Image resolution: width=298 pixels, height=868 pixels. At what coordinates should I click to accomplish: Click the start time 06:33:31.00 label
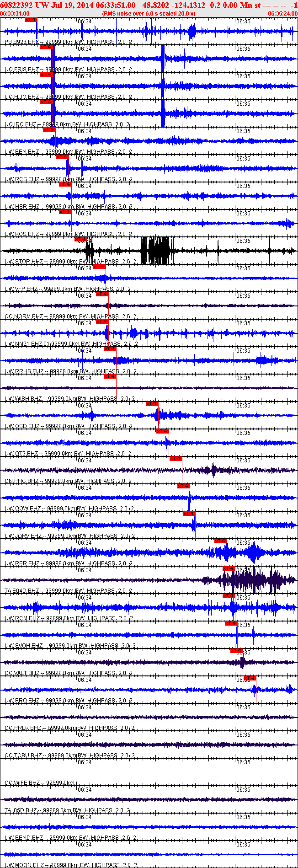click(x=15, y=14)
